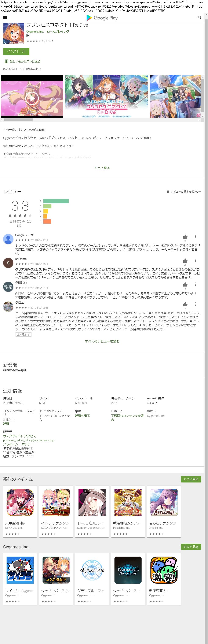The image size is (208, 644).
Task: Open サイコミ app card
Action: (20, 579)
